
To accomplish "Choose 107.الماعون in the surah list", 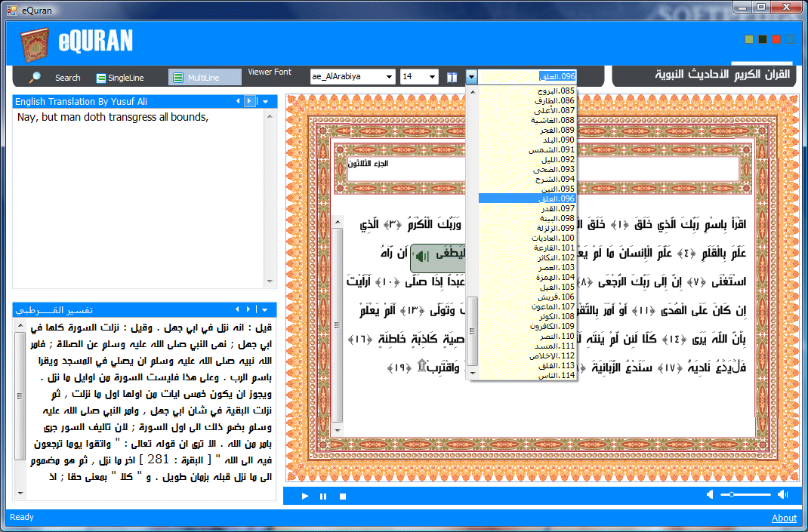I will coord(527,306).
